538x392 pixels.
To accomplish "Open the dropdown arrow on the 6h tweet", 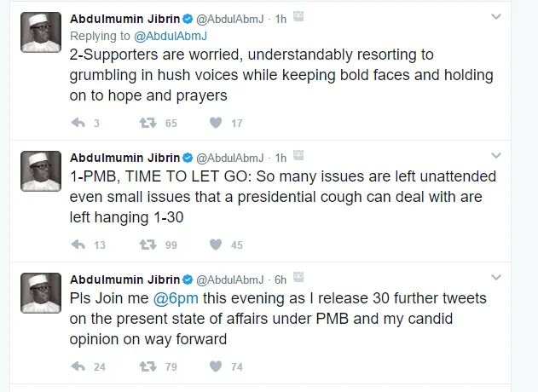I will pos(496,278).
